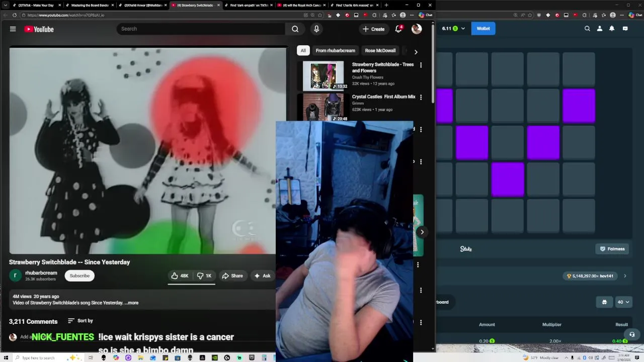The height and width of the screenshot is (362, 644).
Task: Like the Strawberry Switchblade video
Action: click(180, 276)
